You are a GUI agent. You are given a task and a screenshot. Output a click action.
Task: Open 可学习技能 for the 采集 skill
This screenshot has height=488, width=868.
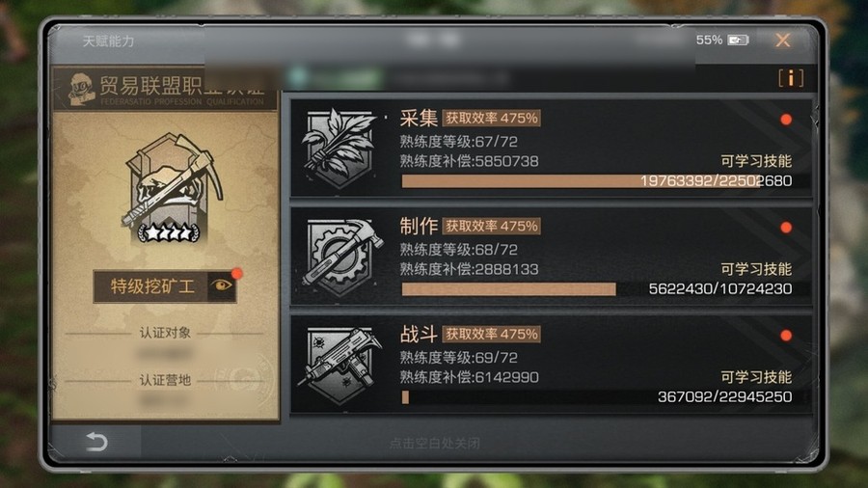tap(755, 161)
